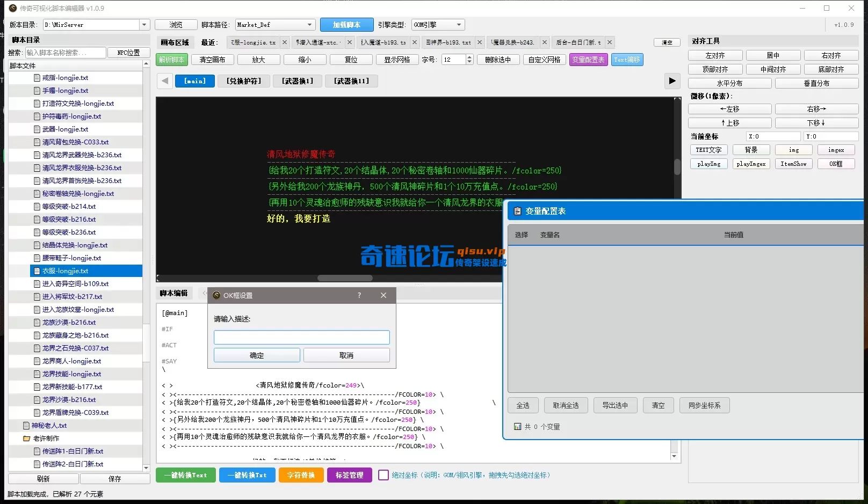868x504 pixels.
Task: Click the 标签管理 purple button
Action: coord(349,475)
